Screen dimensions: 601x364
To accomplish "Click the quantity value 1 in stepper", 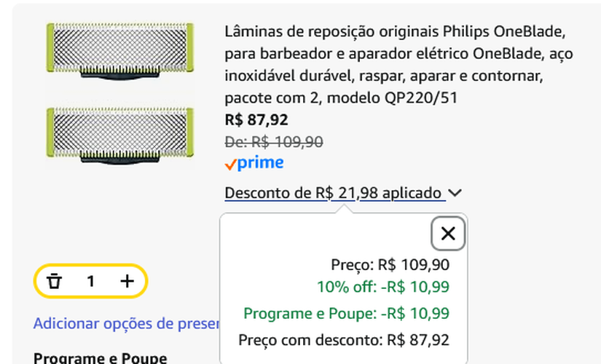I will coord(90,281).
